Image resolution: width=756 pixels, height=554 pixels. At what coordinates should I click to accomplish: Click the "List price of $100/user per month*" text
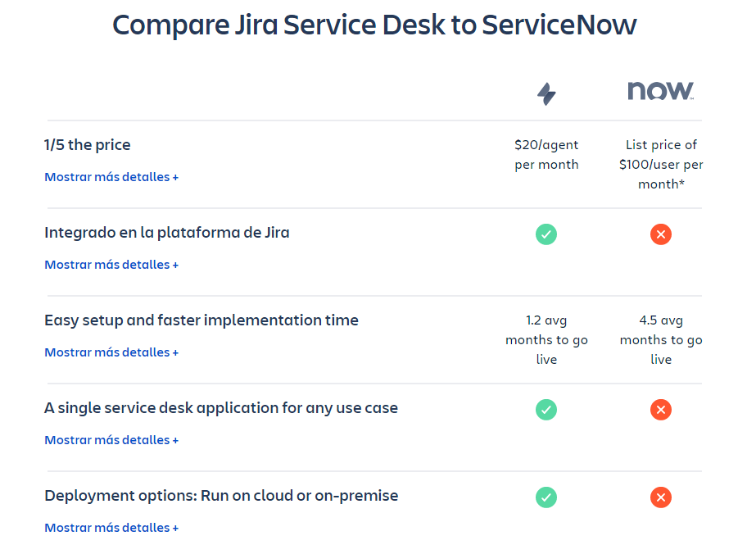click(x=660, y=164)
